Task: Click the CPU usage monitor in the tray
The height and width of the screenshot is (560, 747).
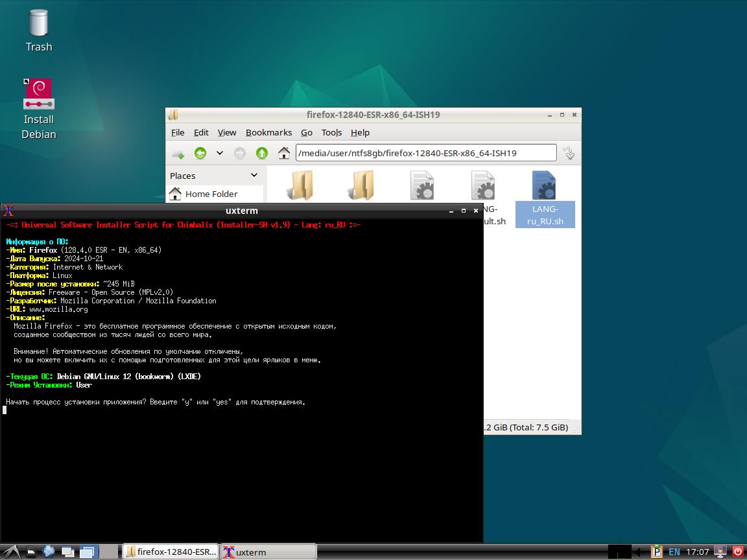Action: pos(620,552)
